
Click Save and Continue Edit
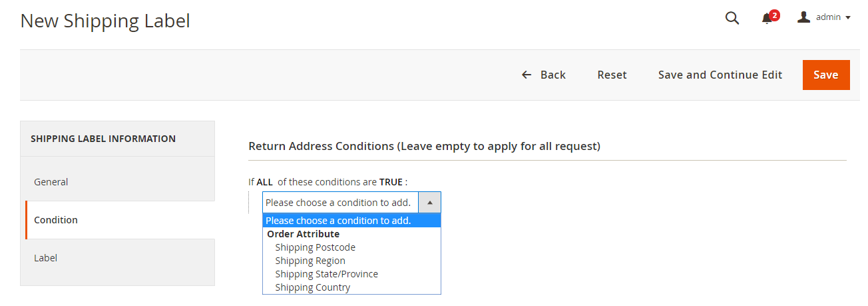pyautogui.click(x=720, y=75)
